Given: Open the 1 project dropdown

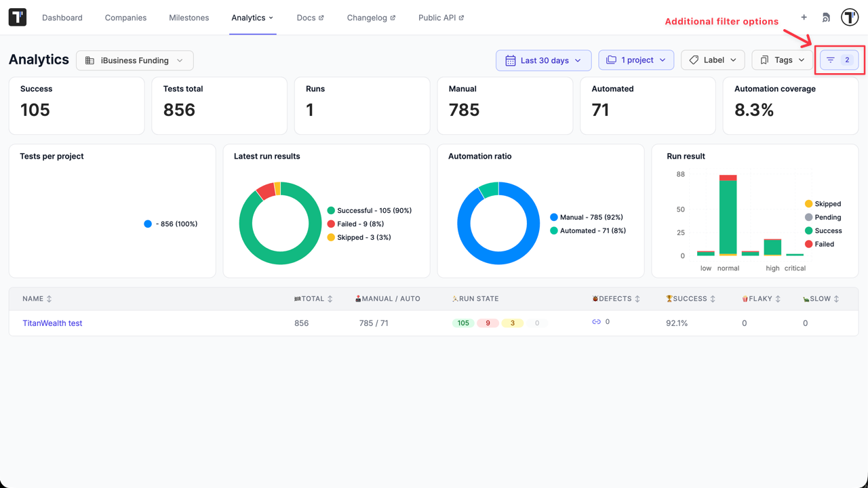Looking at the screenshot, I should coord(636,60).
